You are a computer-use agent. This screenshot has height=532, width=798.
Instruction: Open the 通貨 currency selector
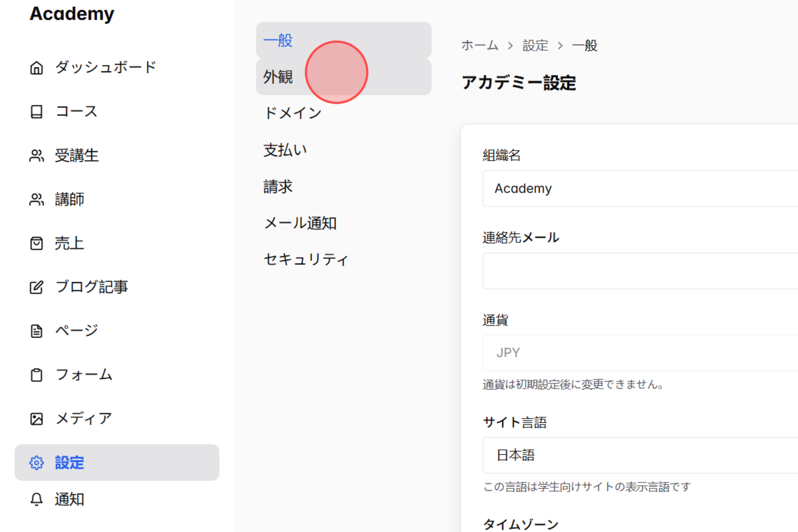(x=611, y=352)
